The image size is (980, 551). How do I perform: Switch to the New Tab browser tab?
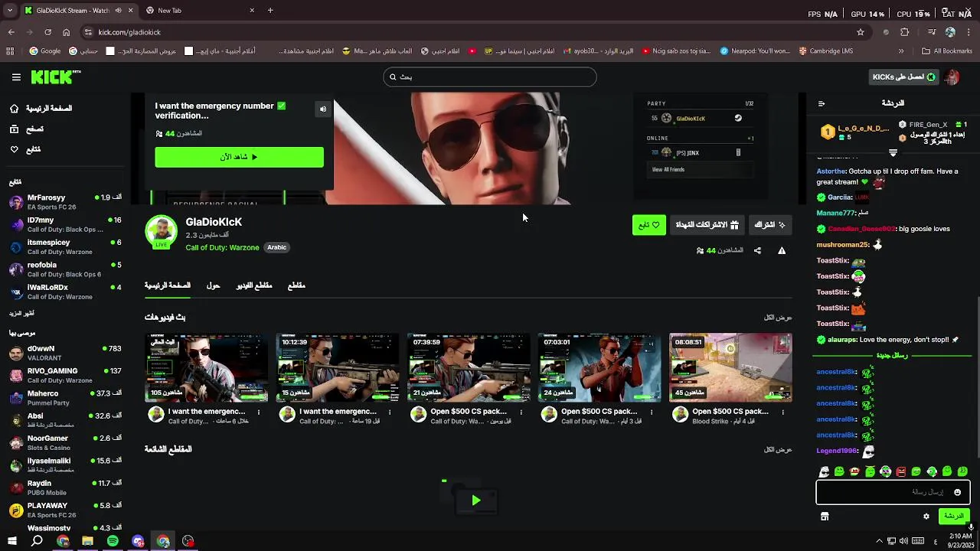point(201,11)
